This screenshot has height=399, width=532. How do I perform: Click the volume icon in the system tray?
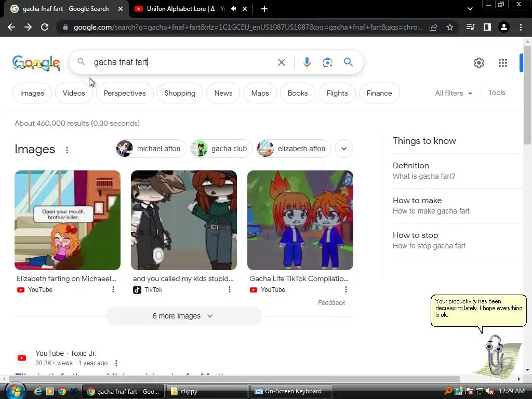point(489,391)
